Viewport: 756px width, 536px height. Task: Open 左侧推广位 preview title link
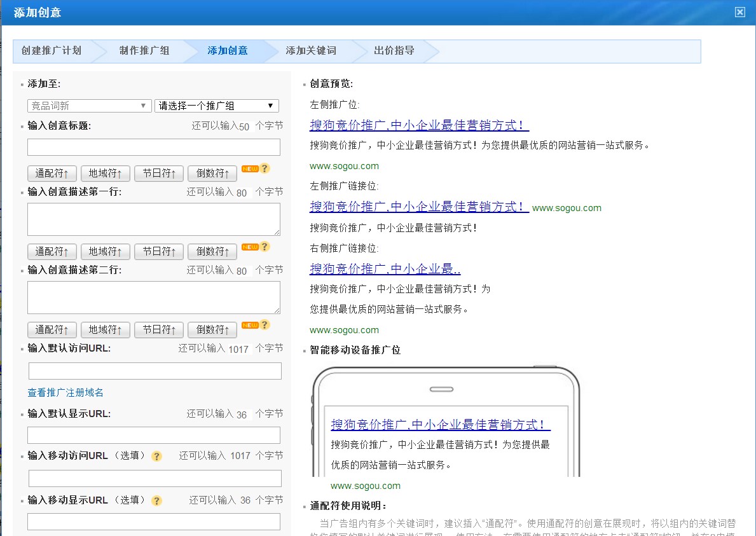point(419,125)
